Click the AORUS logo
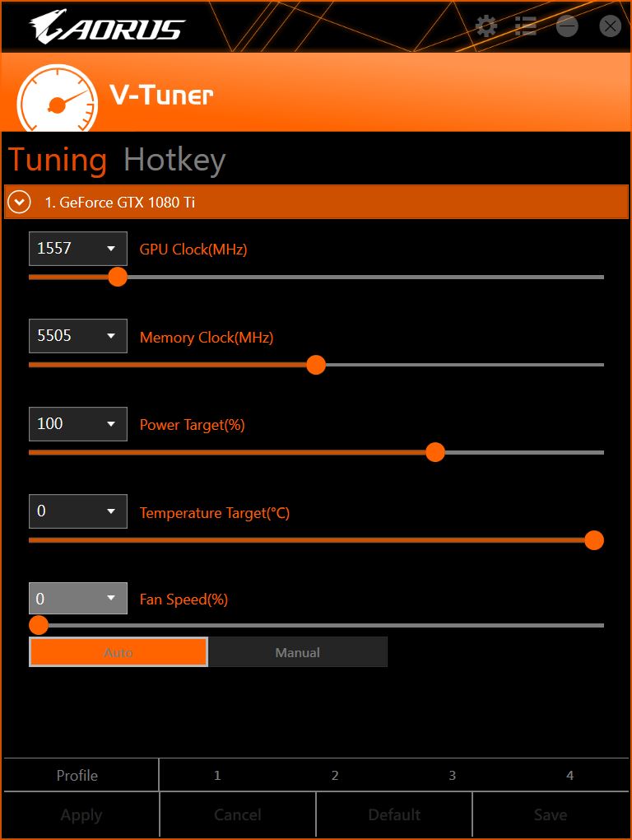This screenshot has width=632, height=840. pyautogui.click(x=107, y=27)
